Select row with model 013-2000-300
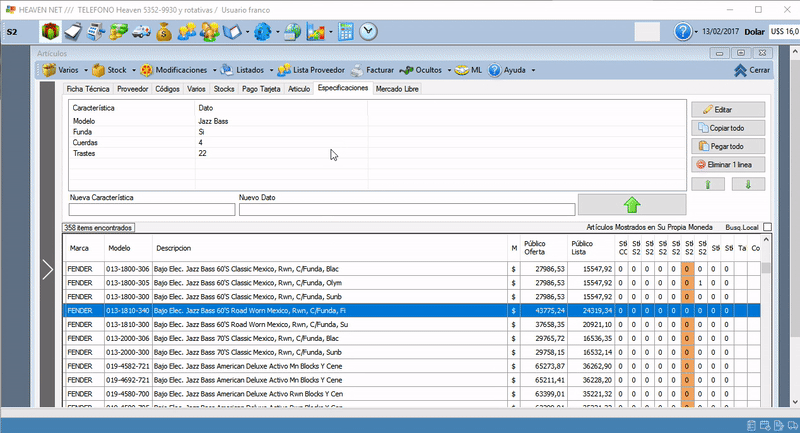Viewport: 800px width, 433px height. (412, 352)
